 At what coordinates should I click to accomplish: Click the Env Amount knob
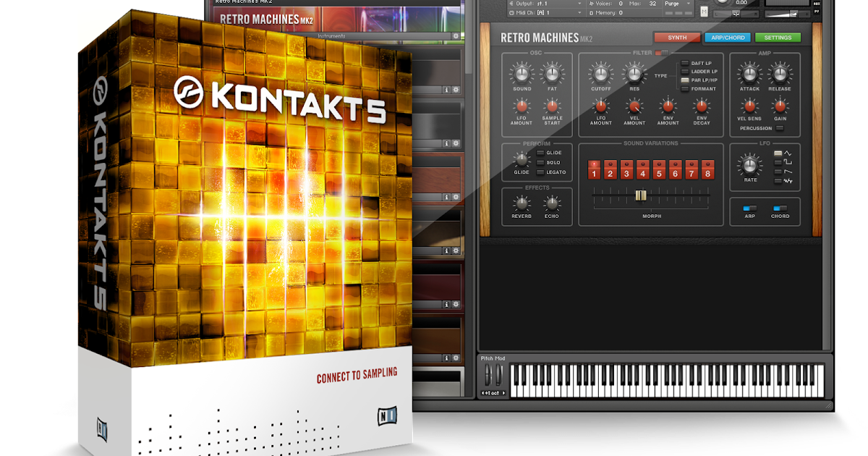(668, 106)
